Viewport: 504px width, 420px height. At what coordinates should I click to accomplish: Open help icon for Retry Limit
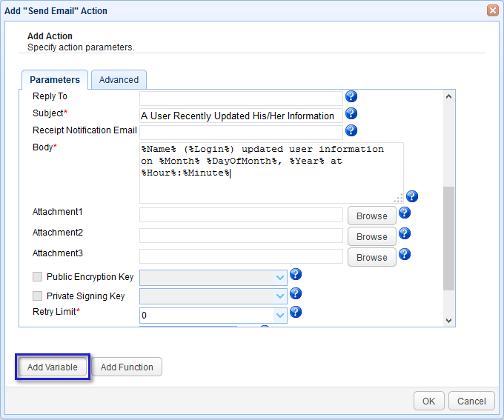(x=296, y=312)
